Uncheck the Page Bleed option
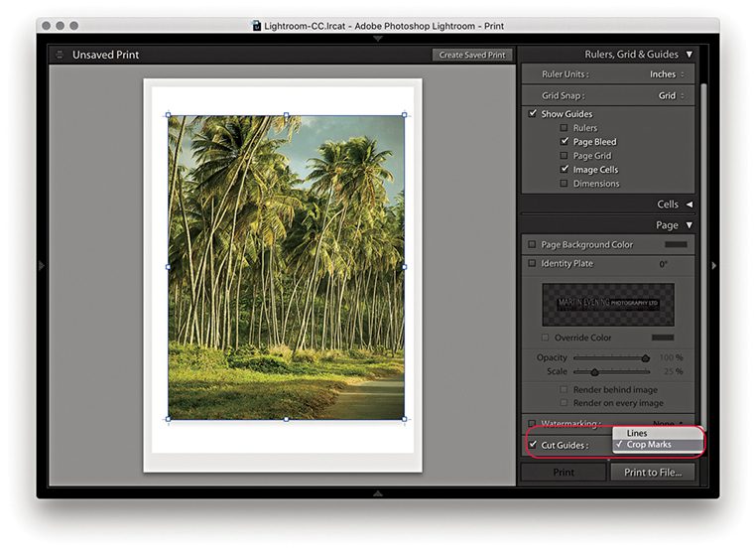This screenshot has width=756, height=550. (x=565, y=142)
